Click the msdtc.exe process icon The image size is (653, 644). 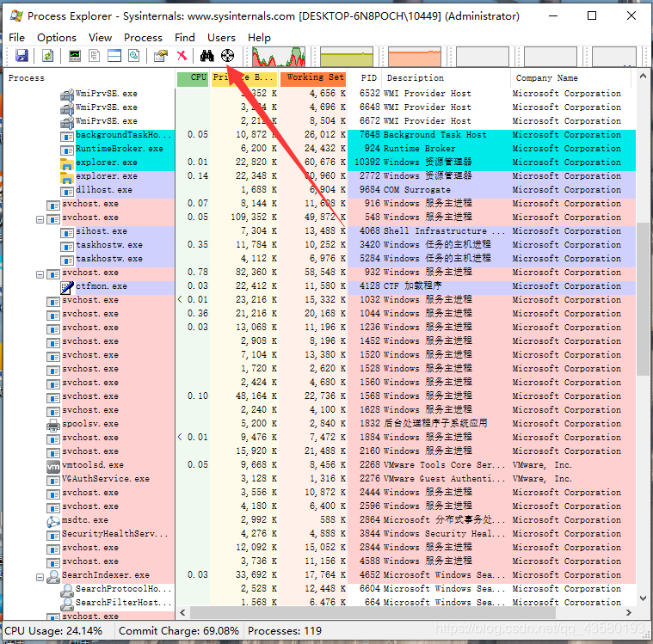pyautogui.click(x=53, y=521)
